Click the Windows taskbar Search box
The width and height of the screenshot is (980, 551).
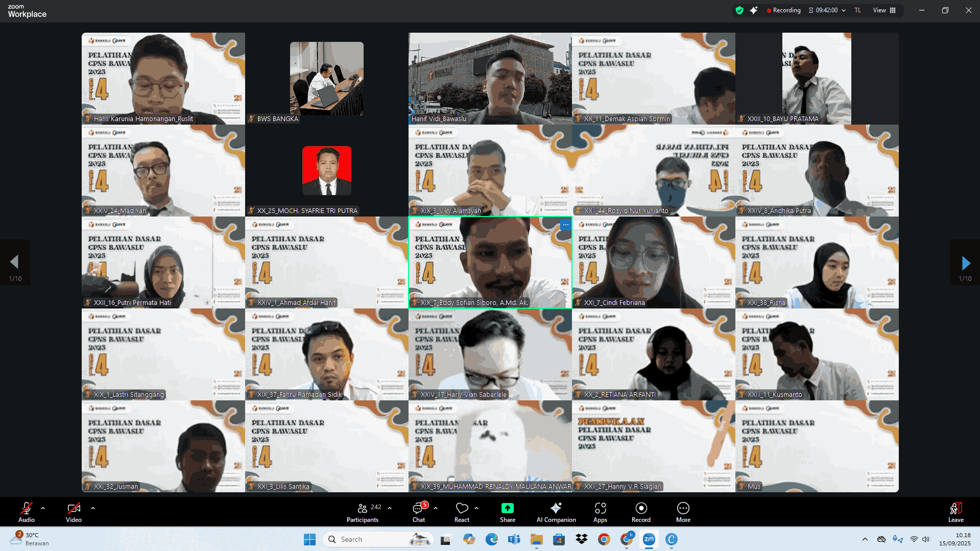378,539
